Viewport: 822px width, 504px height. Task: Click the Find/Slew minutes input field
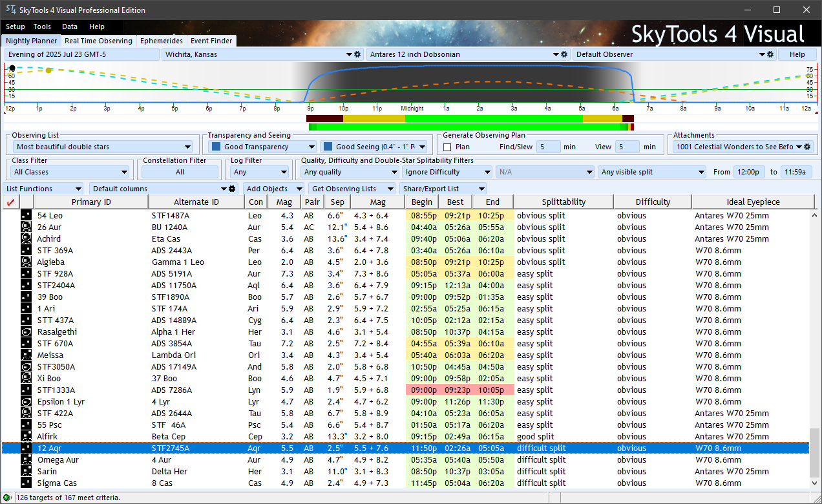point(548,147)
